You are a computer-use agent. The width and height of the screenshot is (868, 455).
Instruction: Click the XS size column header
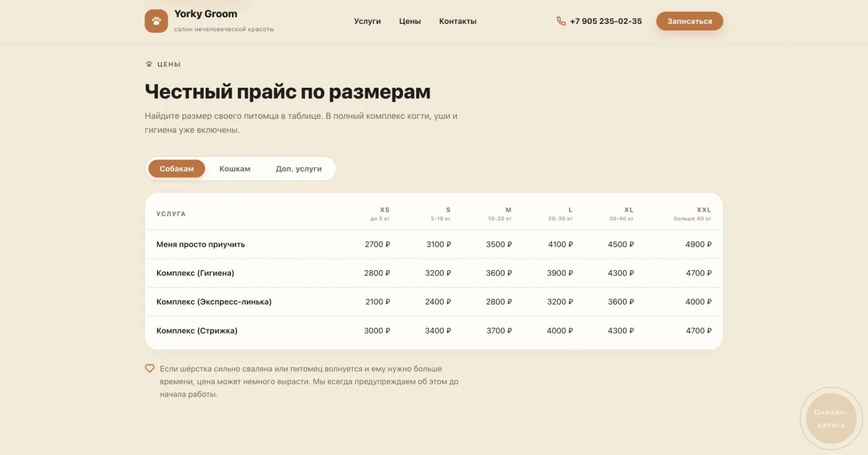(380, 214)
